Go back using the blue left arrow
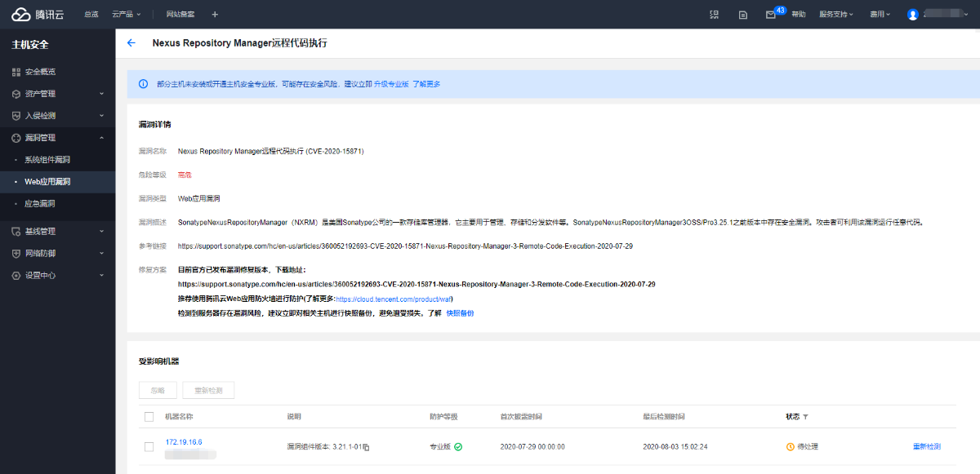 click(x=131, y=42)
